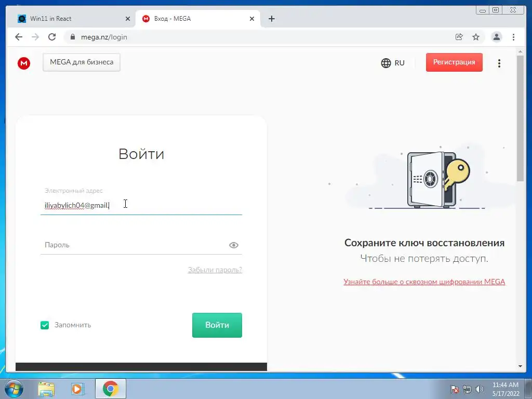Image resolution: width=532 pixels, height=399 pixels.
Task: Show password with the eye icon
Action: 233,245
